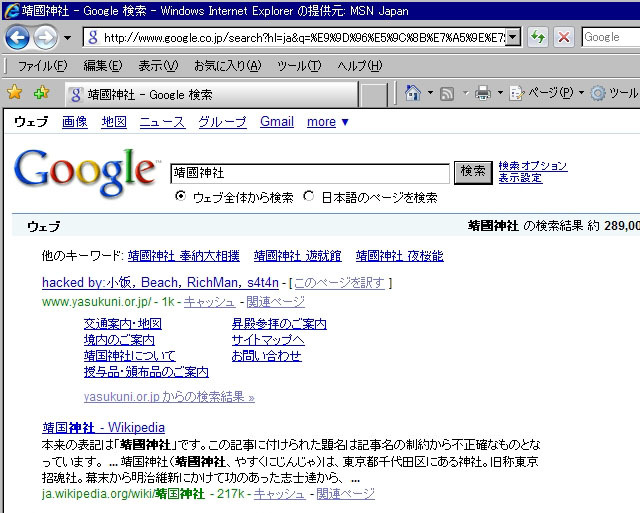The width and height of the screenshot is (640, 513).
Task: Click the グループ navigation link
Action: (222, 122)
